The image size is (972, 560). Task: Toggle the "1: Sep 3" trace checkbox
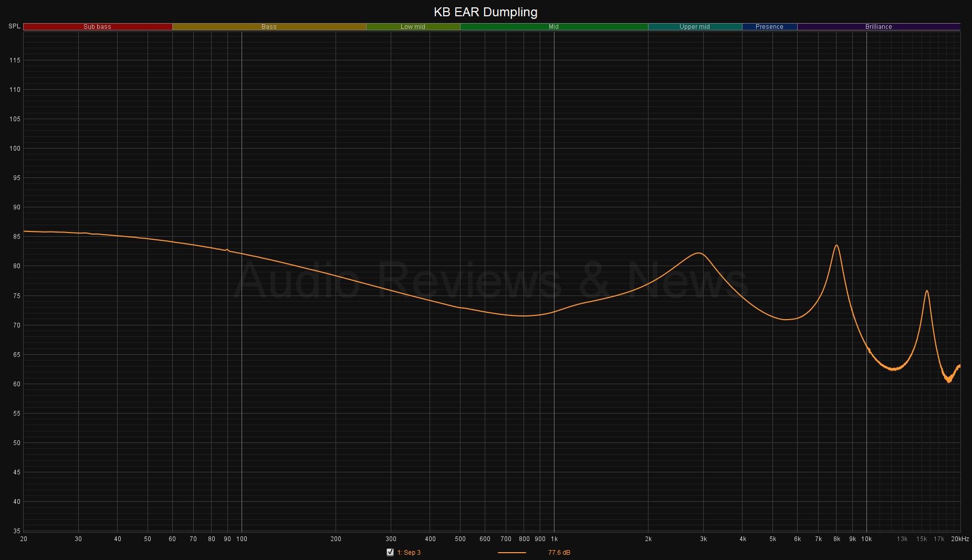tap(390, 552)
